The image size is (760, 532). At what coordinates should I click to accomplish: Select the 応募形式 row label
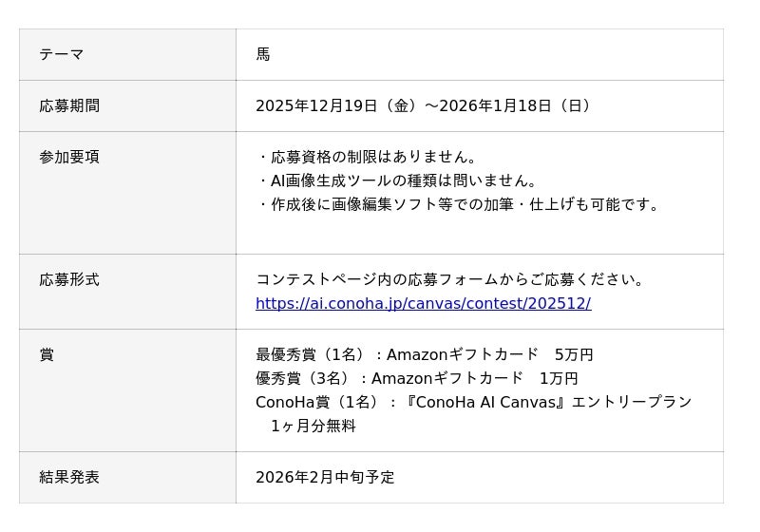(69, 280)
